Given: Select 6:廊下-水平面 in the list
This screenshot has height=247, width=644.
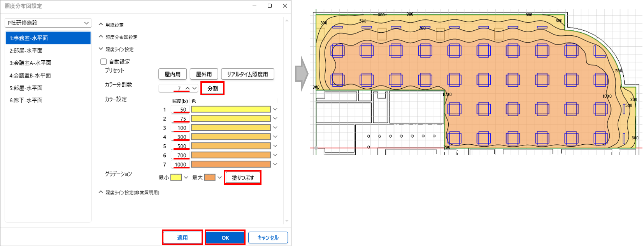Looking at the screenshot, I should click(26, 100).
